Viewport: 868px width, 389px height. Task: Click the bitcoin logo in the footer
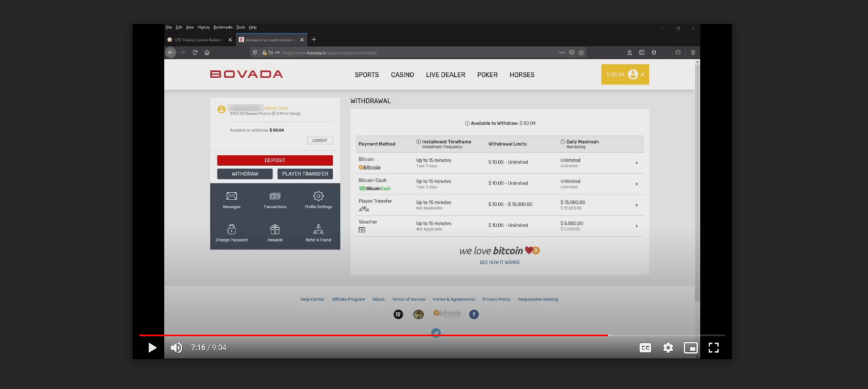(x=447, y=313)
